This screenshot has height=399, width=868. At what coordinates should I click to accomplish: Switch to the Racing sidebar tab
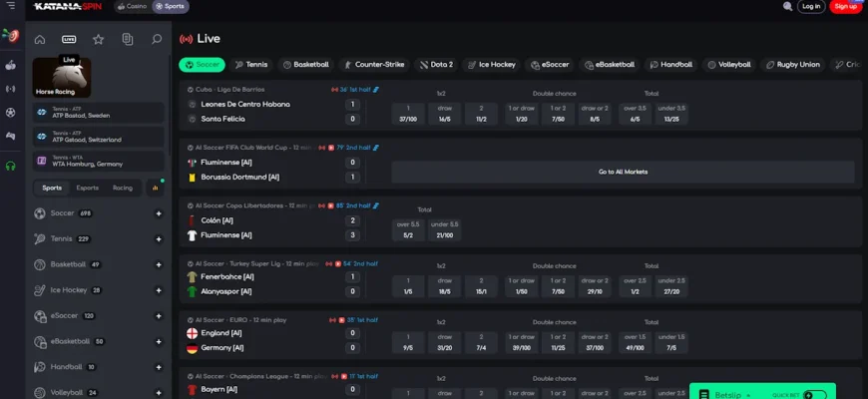click(123, 188)
